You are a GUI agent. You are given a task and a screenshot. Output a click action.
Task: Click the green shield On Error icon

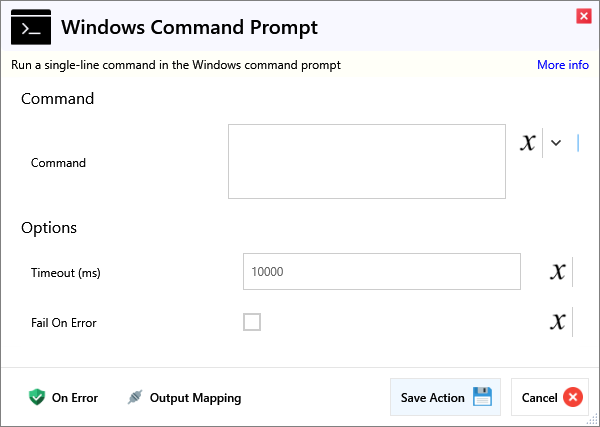[x=37, y=397]
